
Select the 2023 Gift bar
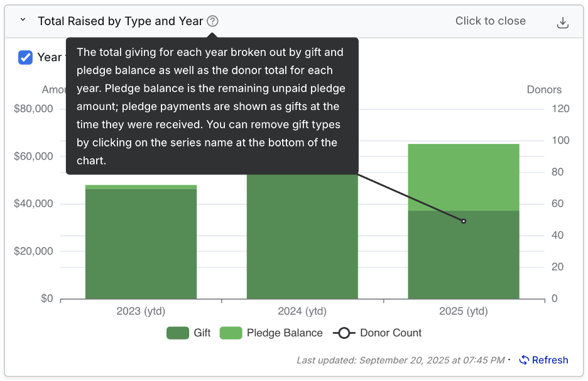point(141,245)
